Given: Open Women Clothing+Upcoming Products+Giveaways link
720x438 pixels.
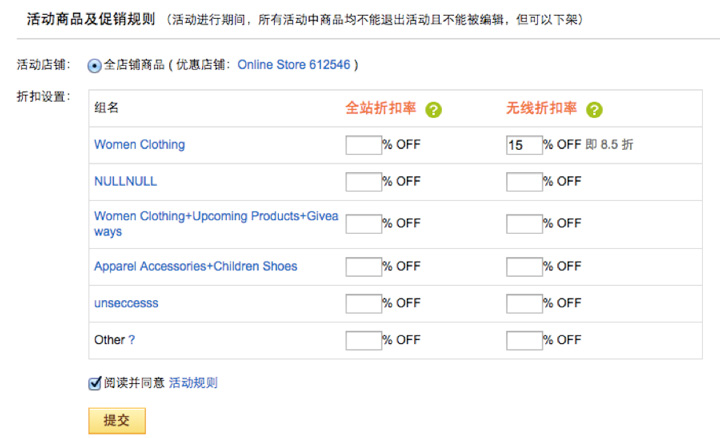Looking at the screenshot, I should [216, 223].
